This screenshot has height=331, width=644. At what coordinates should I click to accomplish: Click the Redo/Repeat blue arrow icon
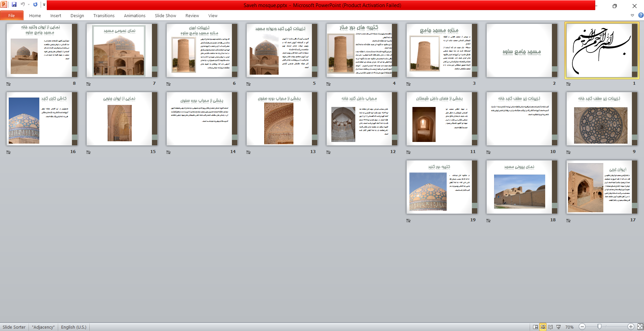pyautogui.click(x=35, y=5)
